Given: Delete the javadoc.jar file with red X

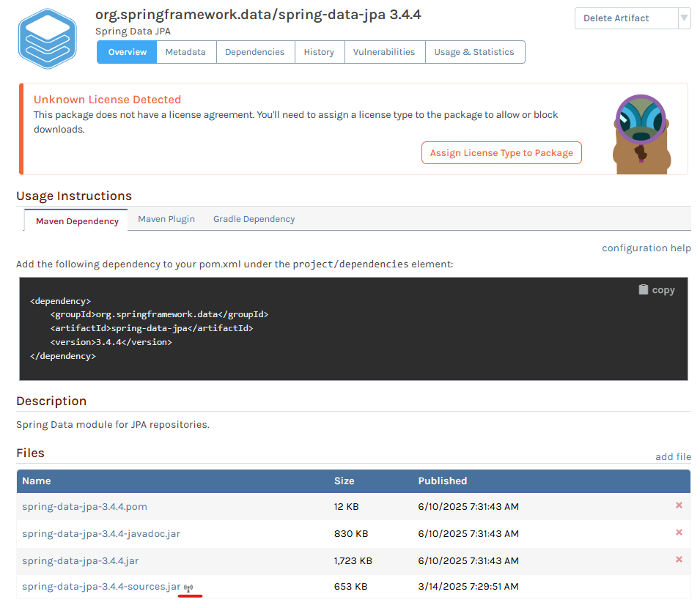Looking at the screenshot, I should [679, 533].
